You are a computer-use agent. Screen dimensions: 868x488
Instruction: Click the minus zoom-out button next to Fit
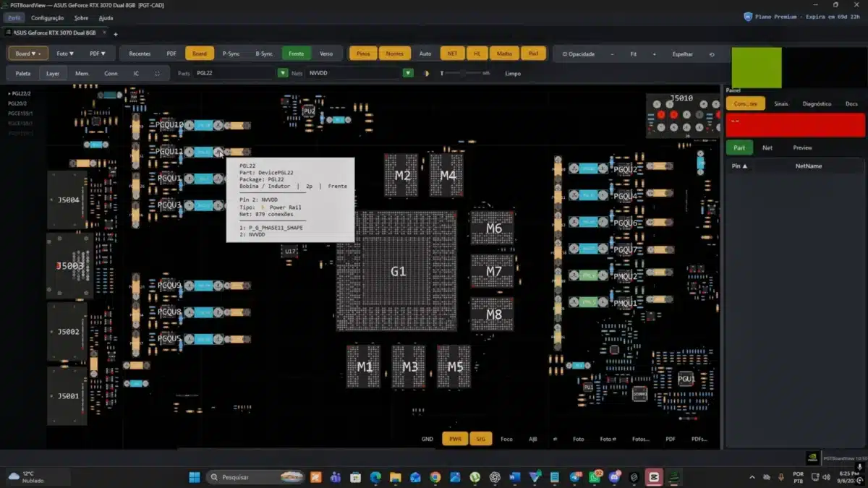(x=612, y=54)
